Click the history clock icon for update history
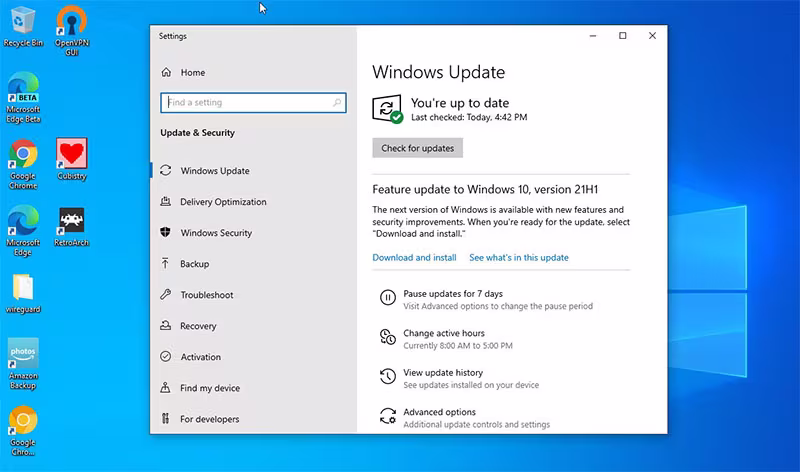Viewport: 800px width, 472px height. (388, 377)
